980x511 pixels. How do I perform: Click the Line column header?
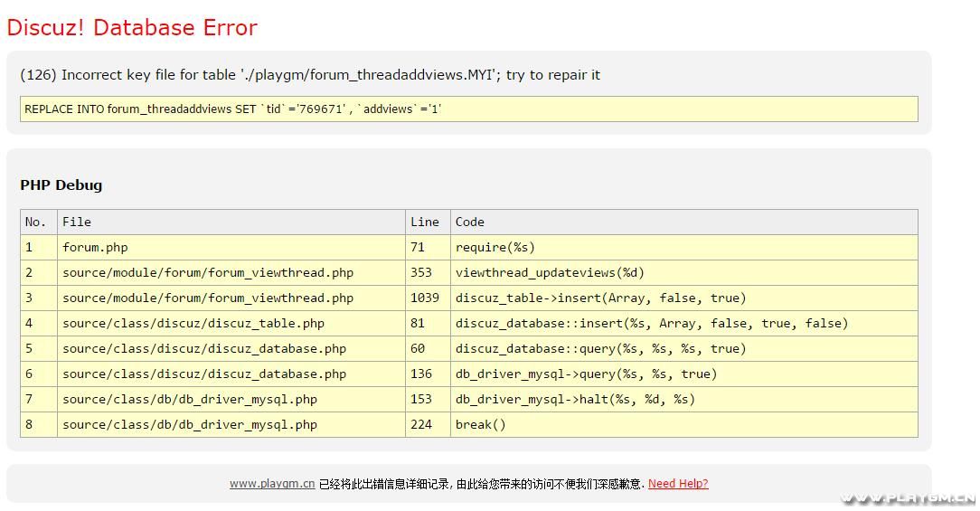(429, 222)
